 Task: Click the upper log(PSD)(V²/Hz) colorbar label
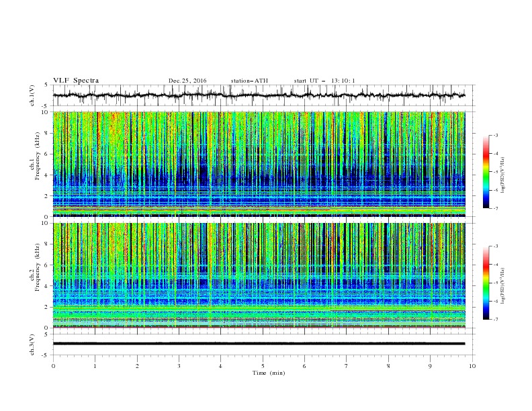tap(502, 175)
